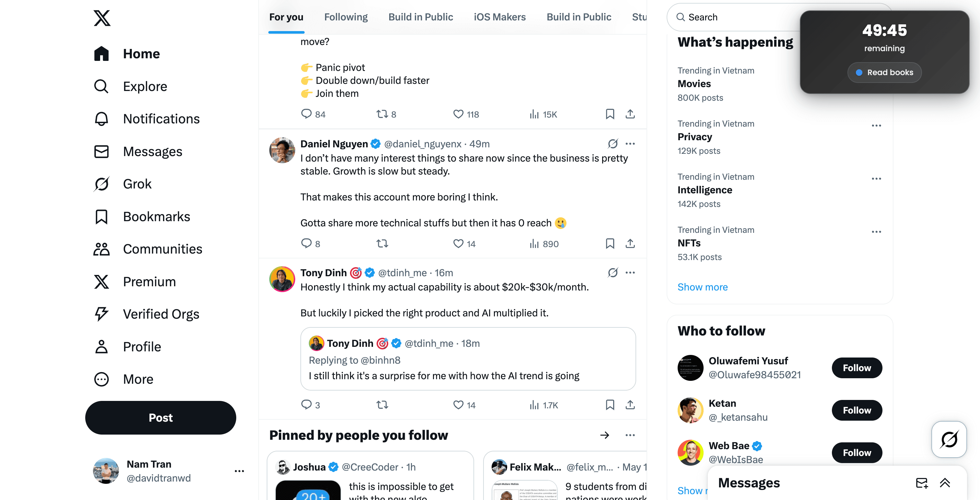
Task: Open the Communities section
Action: coord(162,249)
